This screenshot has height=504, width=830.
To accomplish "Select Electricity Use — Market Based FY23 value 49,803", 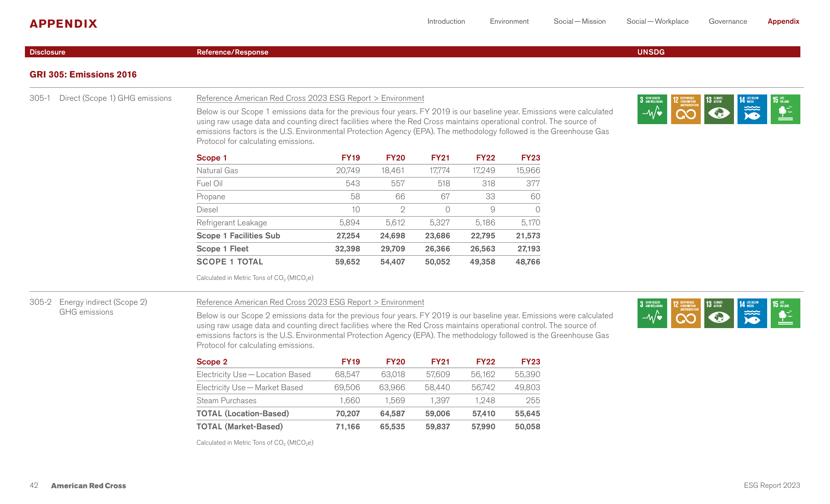I will [527, 387].
